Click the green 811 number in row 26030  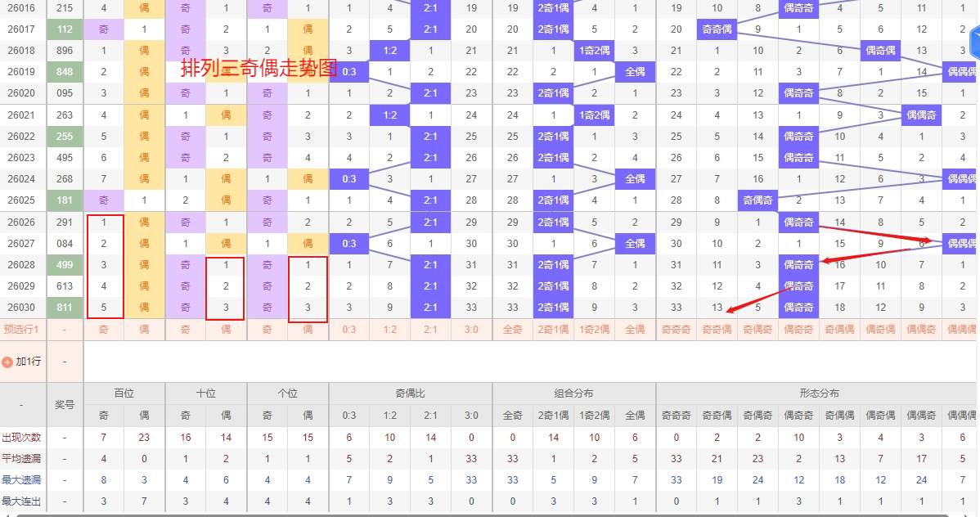point(65,308)
